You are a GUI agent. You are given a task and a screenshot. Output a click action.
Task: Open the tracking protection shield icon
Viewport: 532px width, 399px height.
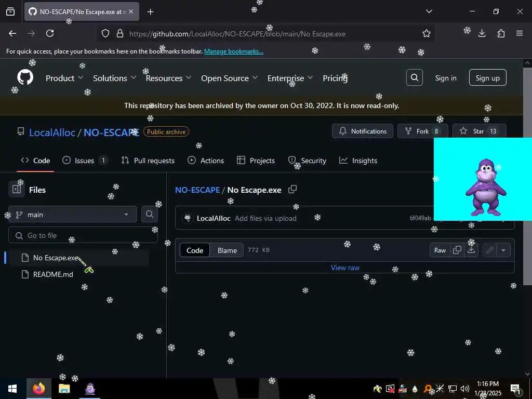pyautogui.click(x=105, y=33)
